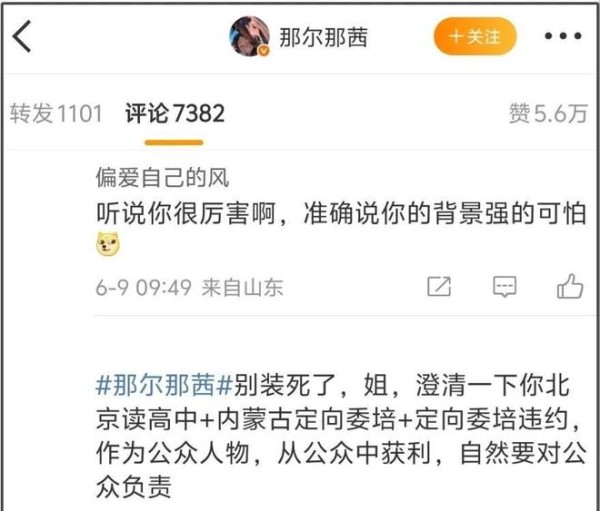Click the second comment about 定向委培违约
The image size is (600, 511).
point(341,436)
